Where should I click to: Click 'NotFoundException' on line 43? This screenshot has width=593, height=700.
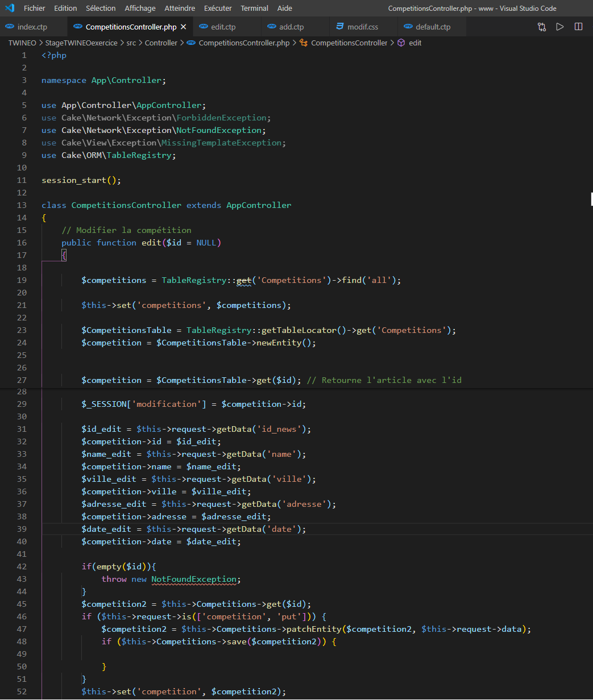(x=193, y=579)
